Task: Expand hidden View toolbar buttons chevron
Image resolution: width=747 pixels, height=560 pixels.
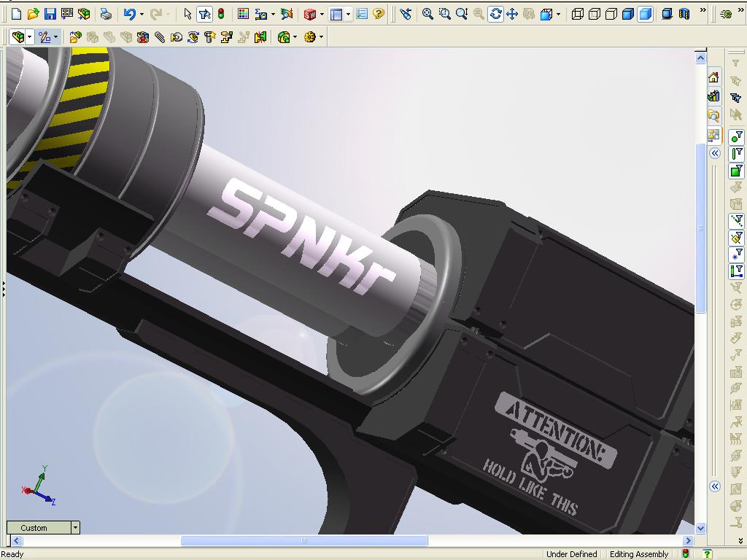Action: [703, 9]
